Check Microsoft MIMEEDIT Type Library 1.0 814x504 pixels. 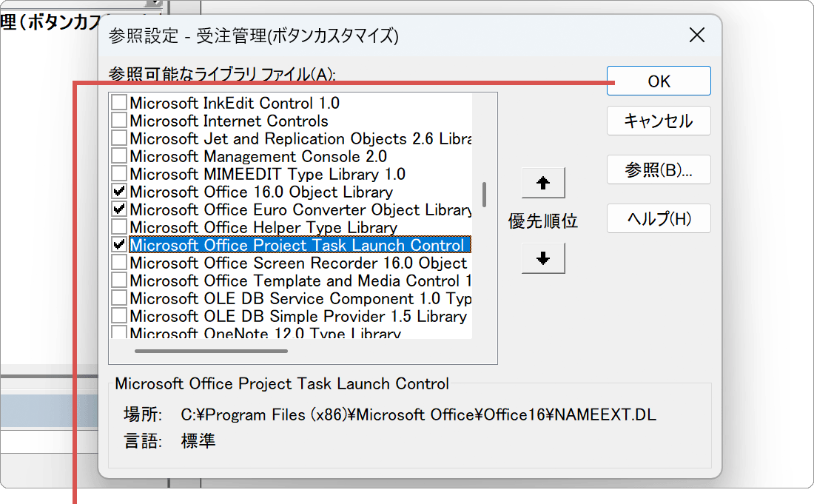pyautogui.click(x=118, y=174)
